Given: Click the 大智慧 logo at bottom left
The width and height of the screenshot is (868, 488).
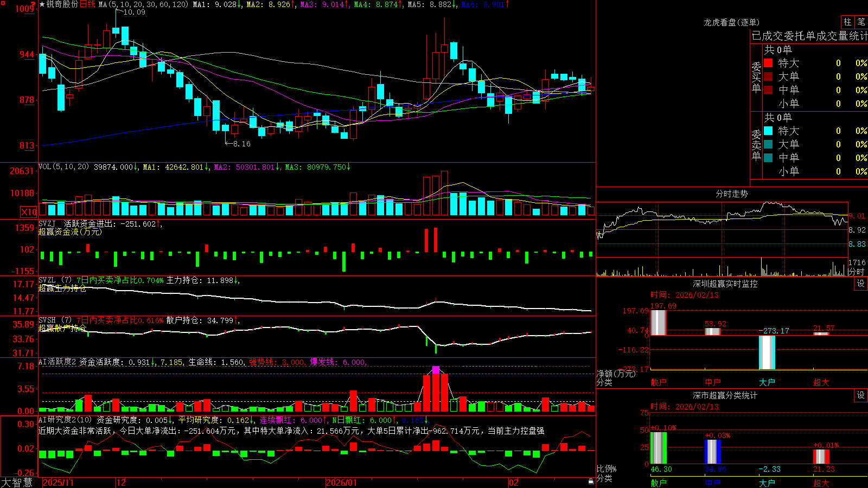Looking at the screenshot, I should [17, 483].
